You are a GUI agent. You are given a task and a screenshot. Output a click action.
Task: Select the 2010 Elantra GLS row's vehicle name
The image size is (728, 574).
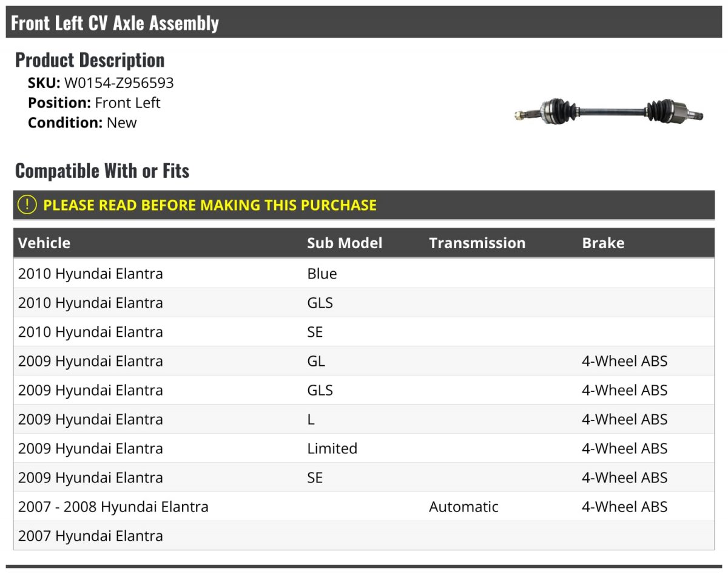tap(90, 303)
